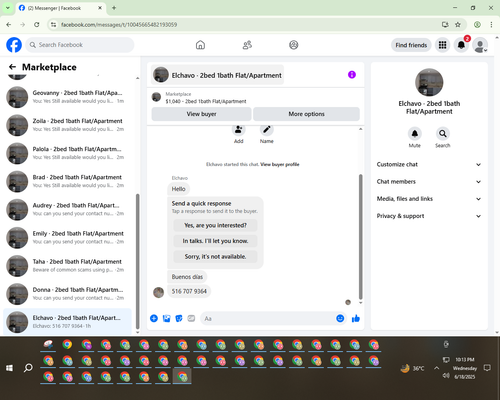The image size is (500, 400).
Task: Choose a GIF icon
Action: coord(191,319)
